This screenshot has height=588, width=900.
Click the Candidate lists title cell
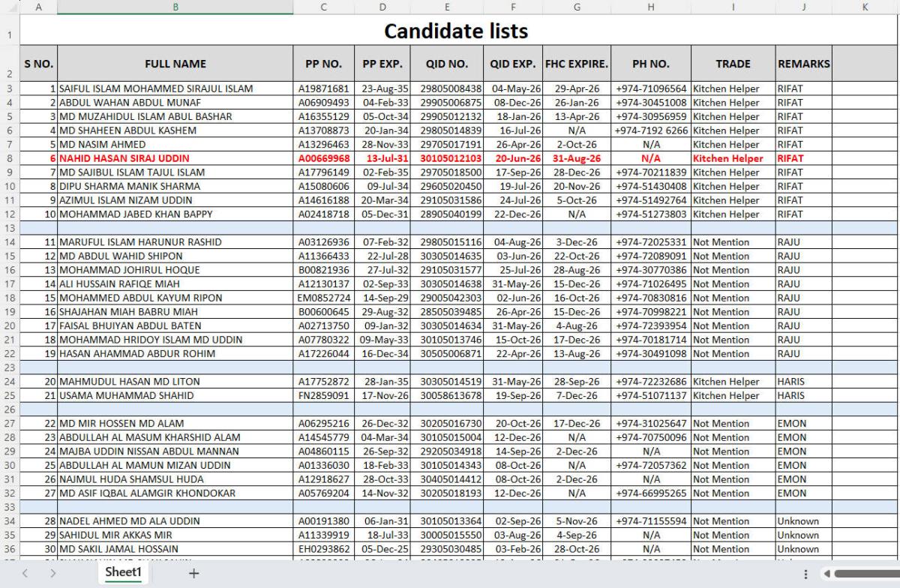pyautogui.click(x=456, y=31)
